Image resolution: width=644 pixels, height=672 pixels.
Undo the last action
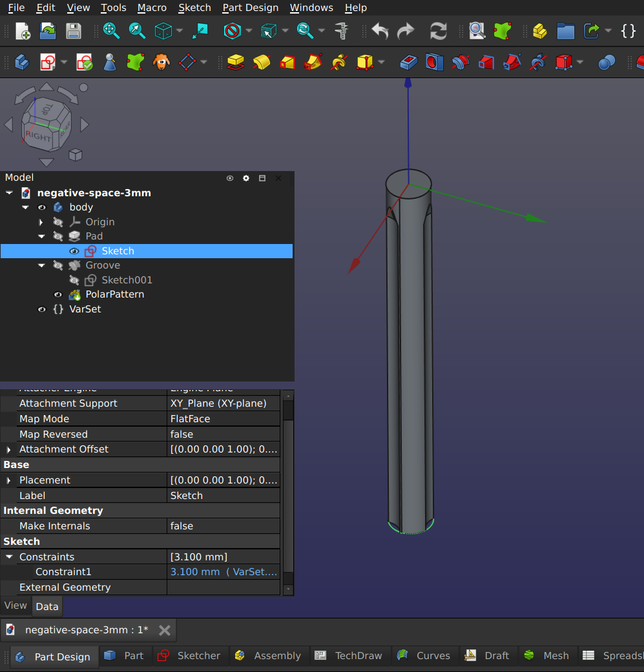pyautogui.click(x=380, y=31)
